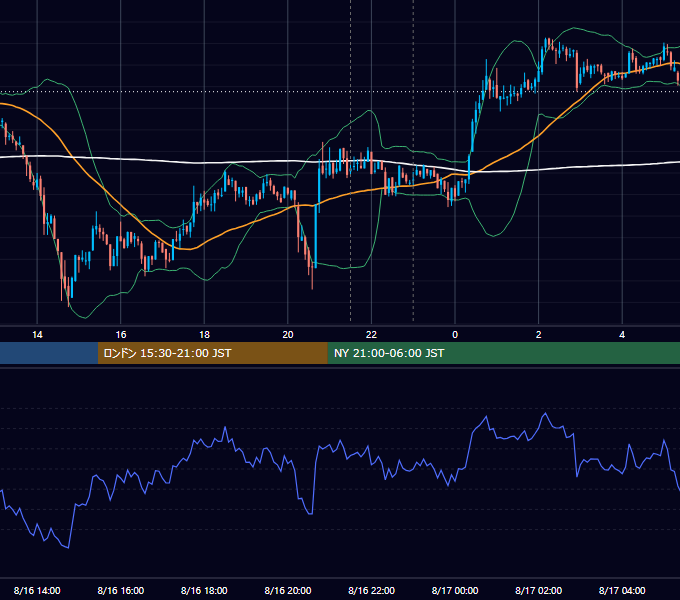Click the 8/17 04:00 indicator axis label

[622, 590]
